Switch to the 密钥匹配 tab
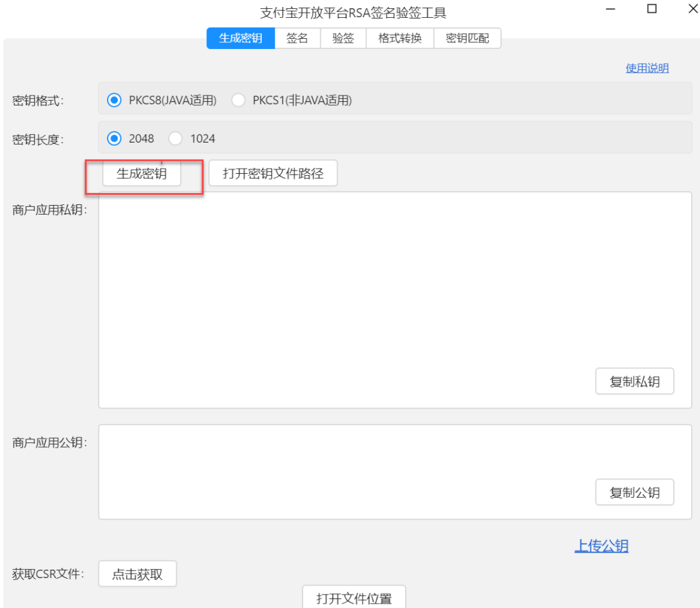The width and height of the screenshot is (700, 608). tap(467, 38)
